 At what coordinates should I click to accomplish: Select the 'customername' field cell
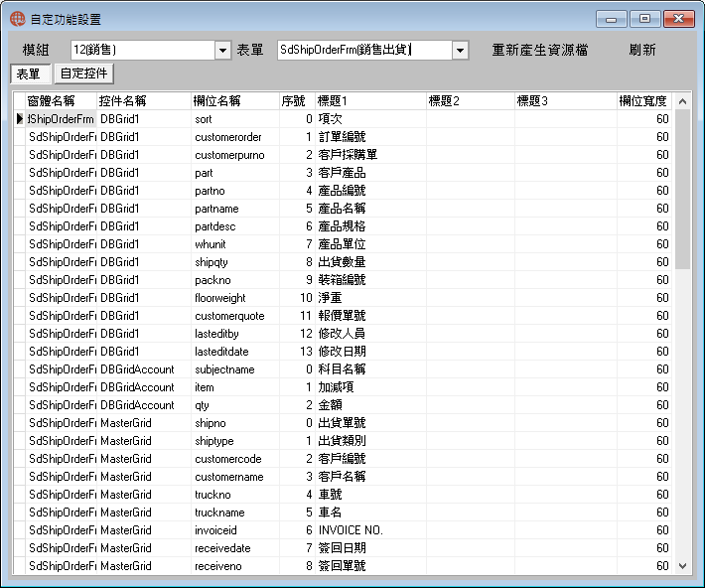pos(235,477)
